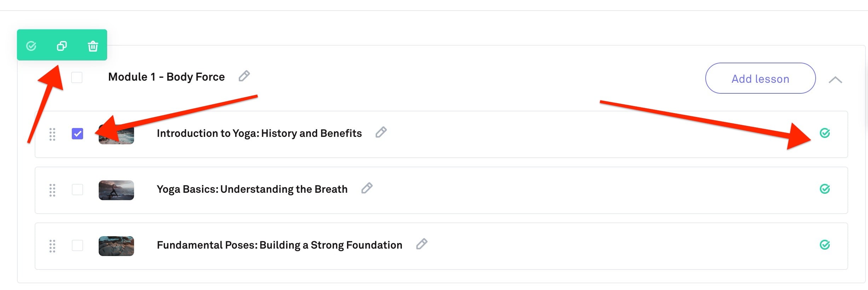This screenshot has height=290, width=868.
Task: Click the Fundamental Poses lesson thumbnail
Action: 116,246
